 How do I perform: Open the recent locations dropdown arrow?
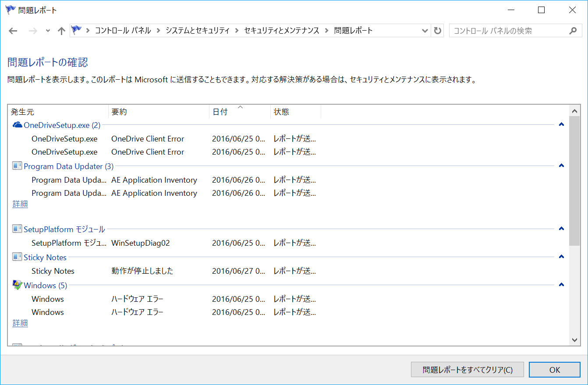pos(48,31)
